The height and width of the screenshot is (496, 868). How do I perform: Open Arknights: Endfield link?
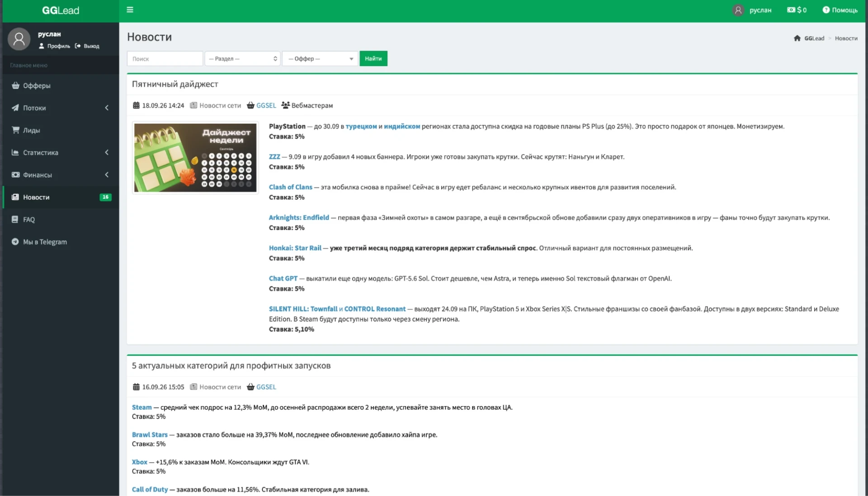[x=299, y=218]
